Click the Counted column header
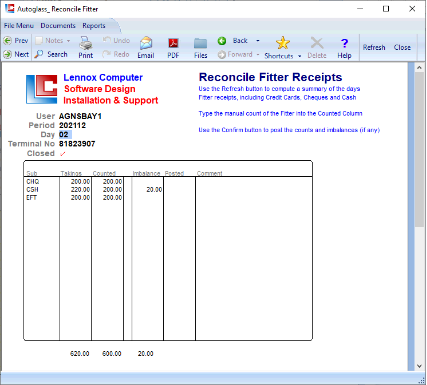This screenshot has height=385, width=427. 104,173
